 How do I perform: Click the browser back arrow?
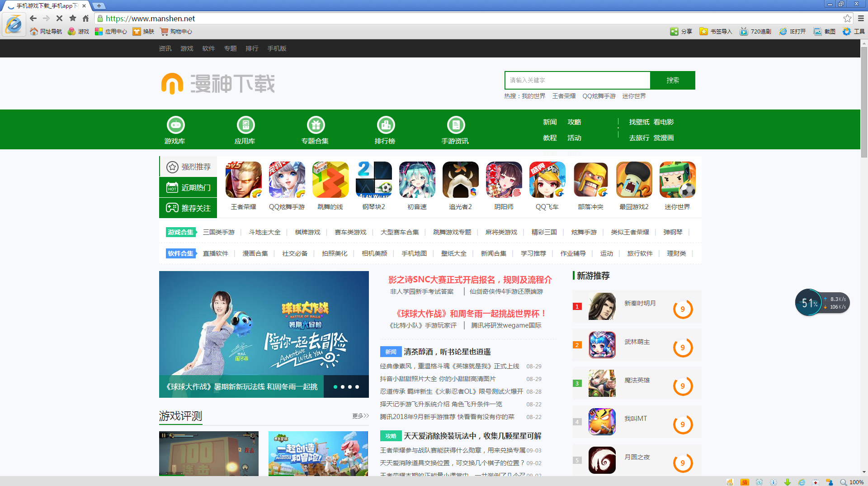pyautogui.click(x=33, y=19)
